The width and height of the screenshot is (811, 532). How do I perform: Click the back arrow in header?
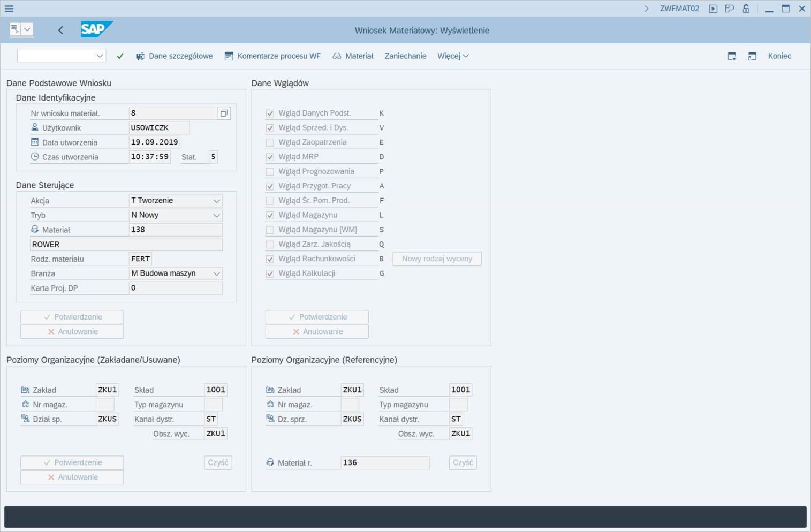click(60, 31)
